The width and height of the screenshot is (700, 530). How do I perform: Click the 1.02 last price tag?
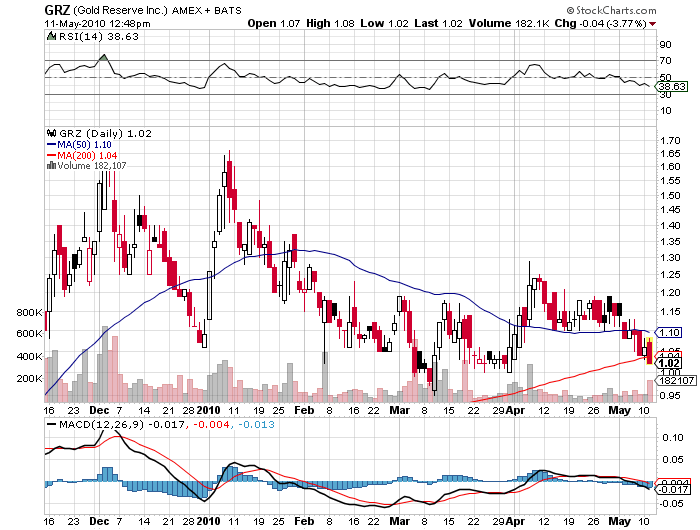pos(668,363)
